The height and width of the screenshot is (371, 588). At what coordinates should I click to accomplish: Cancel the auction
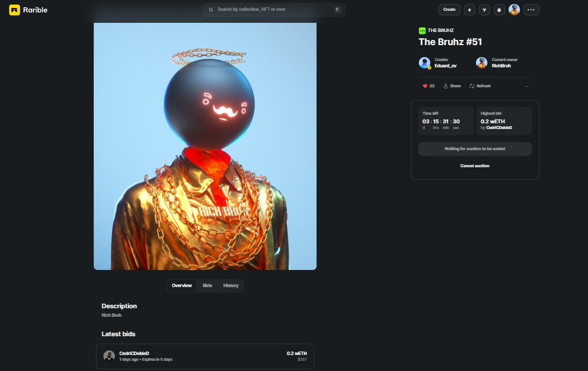click(x=475, y=166)
